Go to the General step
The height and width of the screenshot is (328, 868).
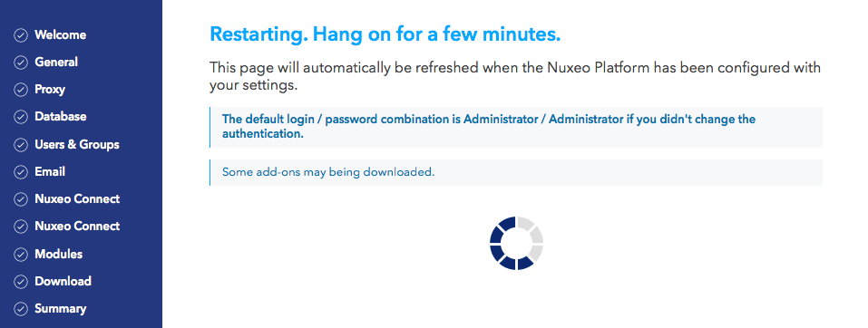click(56, 62)
